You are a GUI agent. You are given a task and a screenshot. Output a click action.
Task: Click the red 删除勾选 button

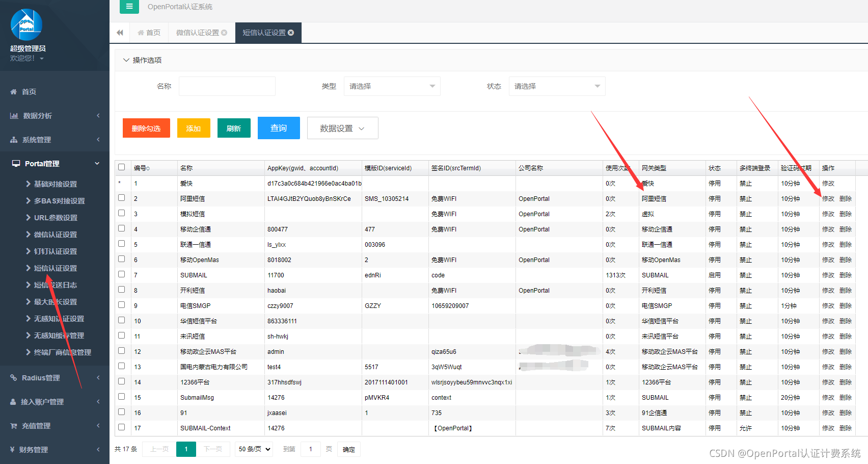[146, 128]
